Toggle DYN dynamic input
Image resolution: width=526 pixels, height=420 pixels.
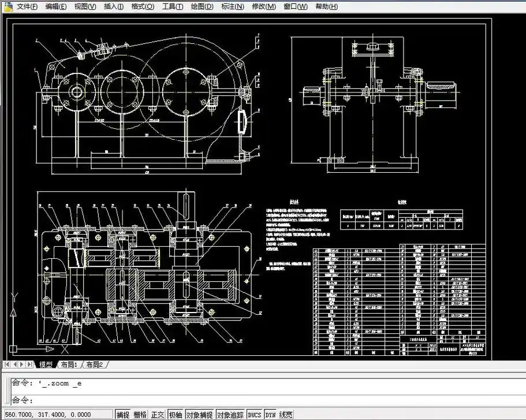[x=270, y=414]
